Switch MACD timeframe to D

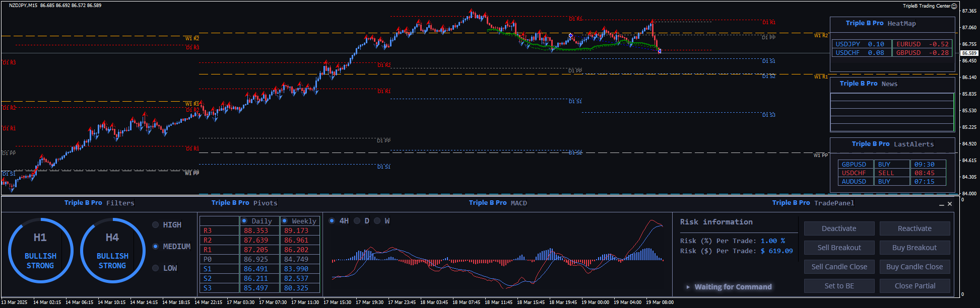coord(357,221)
